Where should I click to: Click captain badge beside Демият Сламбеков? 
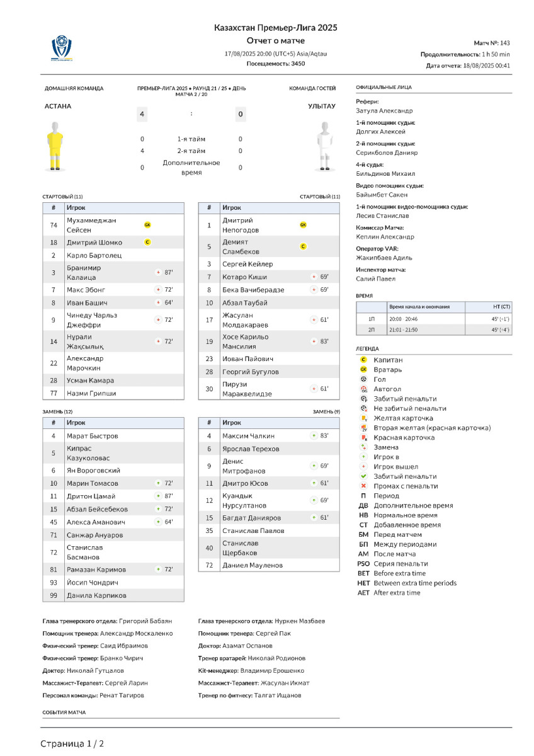[x=303, y=246]
